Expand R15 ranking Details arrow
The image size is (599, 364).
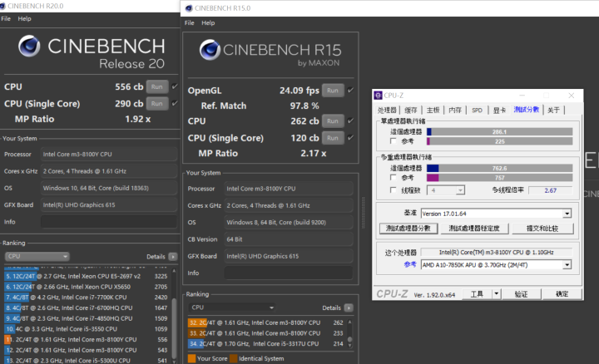point(349,308)
